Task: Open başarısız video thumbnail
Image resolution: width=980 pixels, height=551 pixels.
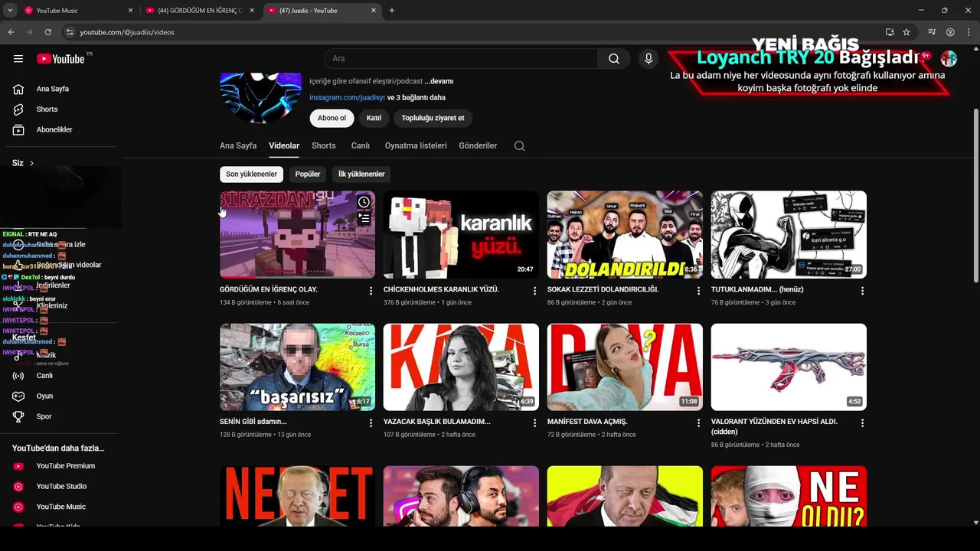Action: (x=297, y=367)
